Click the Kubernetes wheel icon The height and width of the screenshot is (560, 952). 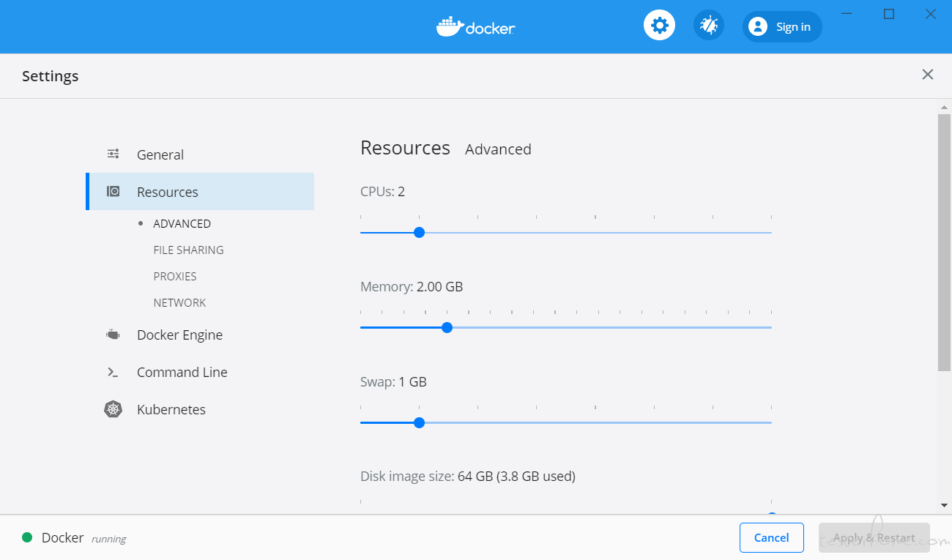(113, 409)
